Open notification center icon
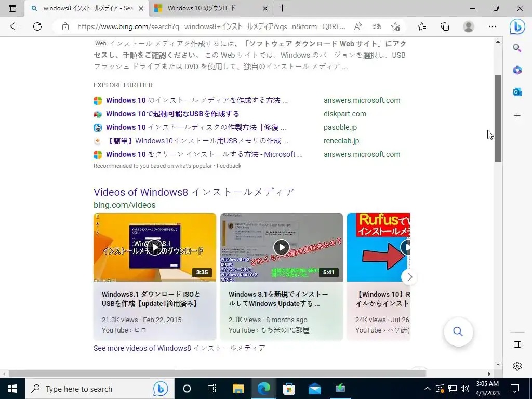The image size is (532, 399). [515, 389]
